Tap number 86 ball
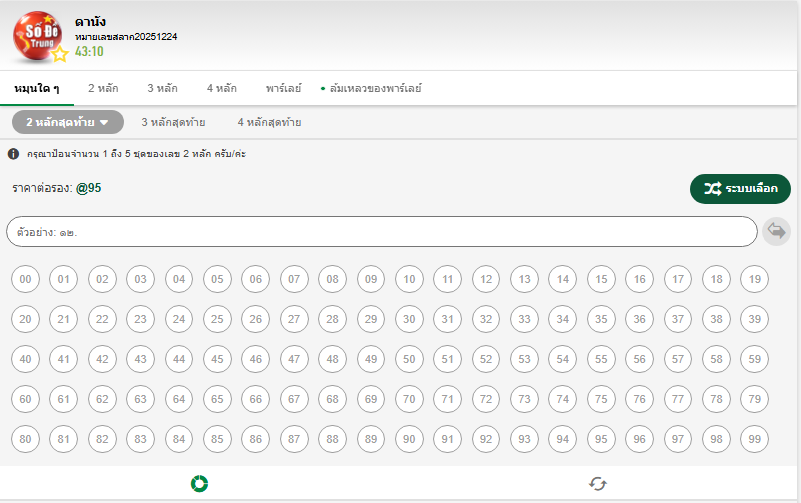 (x=255, y=439)
